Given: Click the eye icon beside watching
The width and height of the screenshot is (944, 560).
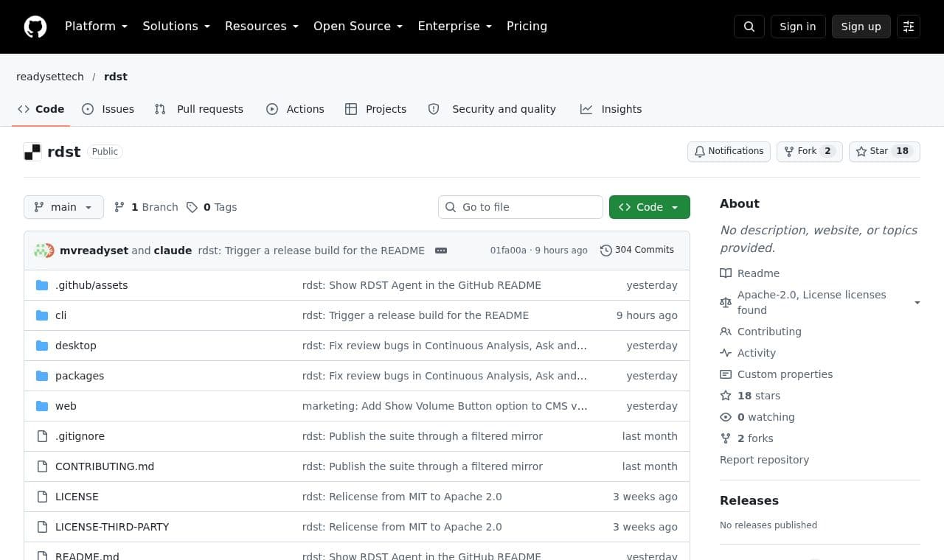Looking at the screenshot, I should click(726, 417).
